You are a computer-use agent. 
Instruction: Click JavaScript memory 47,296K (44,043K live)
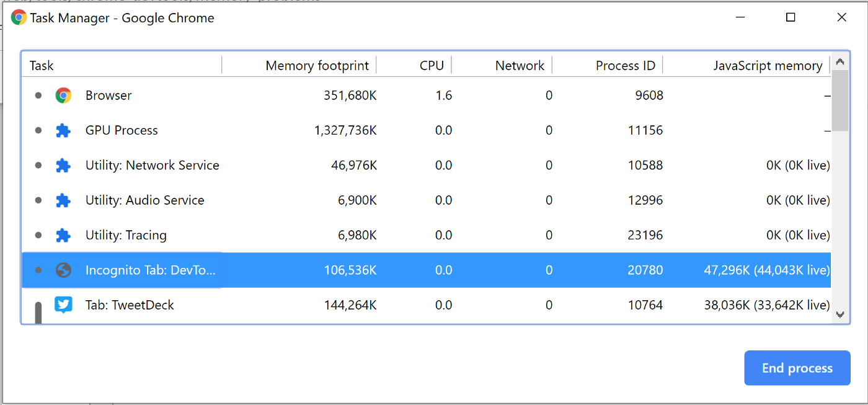point(767,270)
